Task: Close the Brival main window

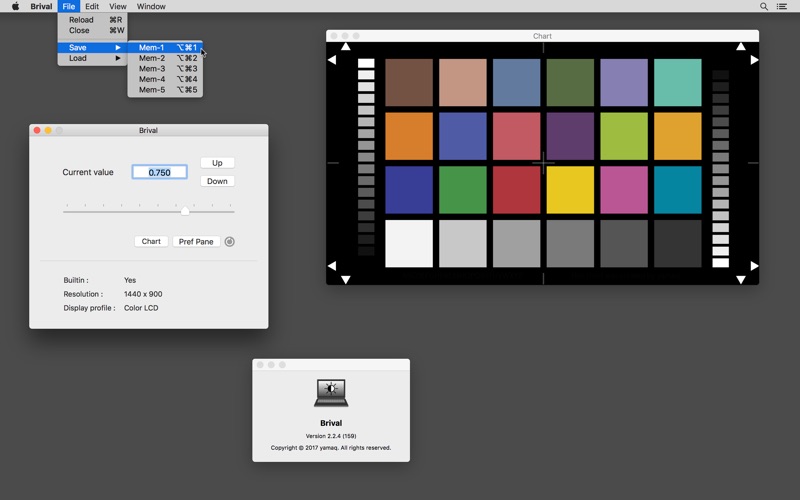Action: coord(37,130)
